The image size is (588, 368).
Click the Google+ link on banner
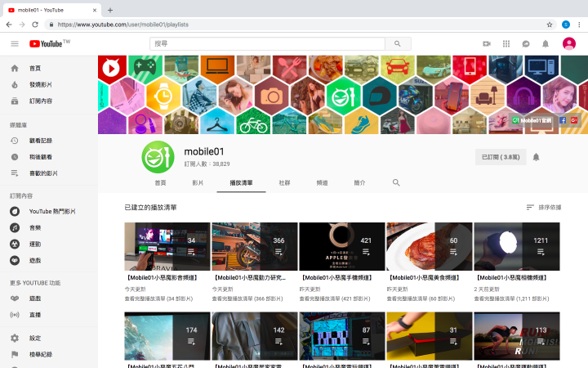click(x=574, y=120)
